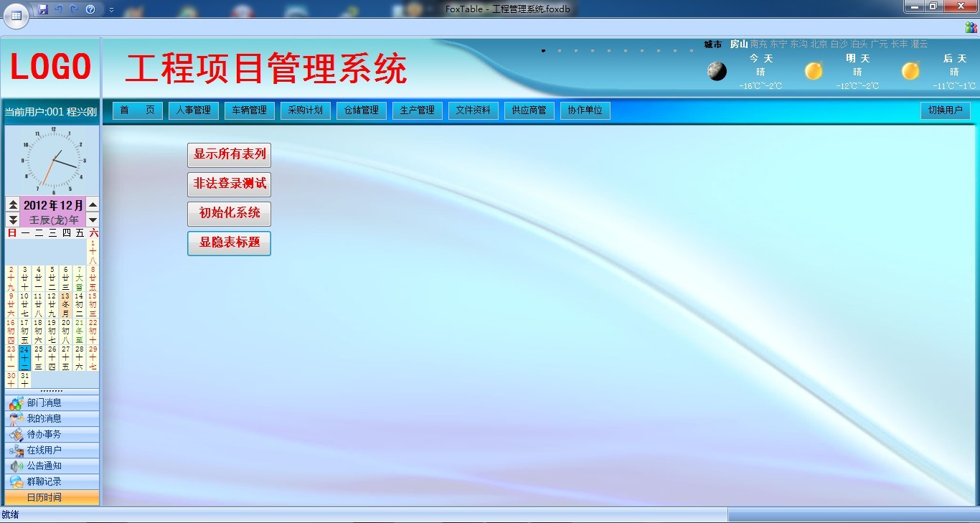Select December 1 in the calendar
Image resolution: width=980 pixels, height=523 pixels.
(93, 252)
